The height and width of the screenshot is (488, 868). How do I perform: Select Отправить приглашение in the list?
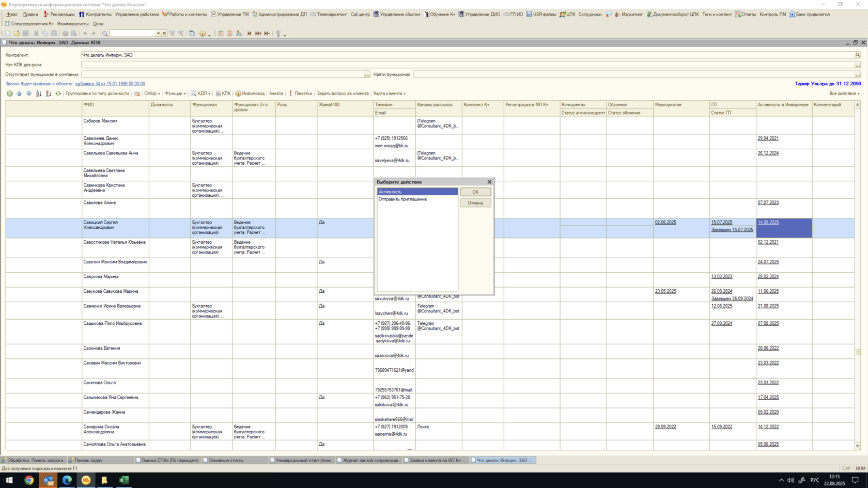pos(402,199)
